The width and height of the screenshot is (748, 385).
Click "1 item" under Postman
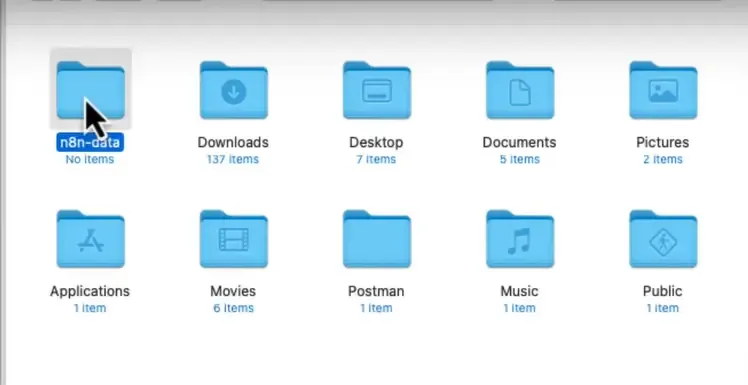[x=376, y=308]
